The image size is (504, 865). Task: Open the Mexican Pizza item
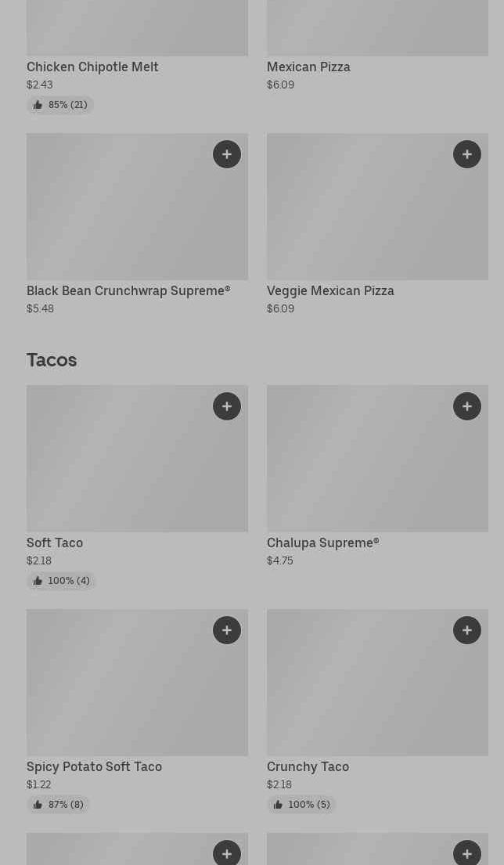coord(308,67)
